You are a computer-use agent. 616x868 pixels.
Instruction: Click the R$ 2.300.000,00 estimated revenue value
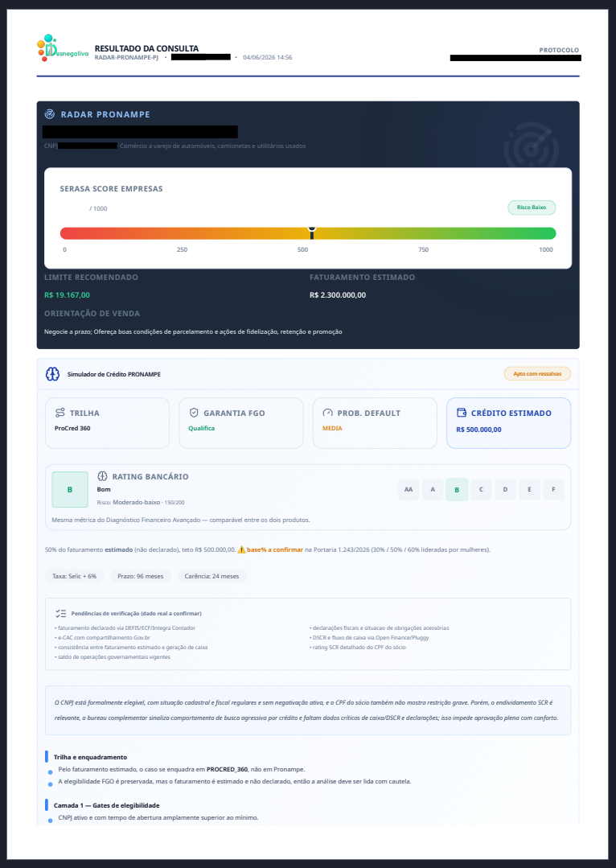pos(338,295)
